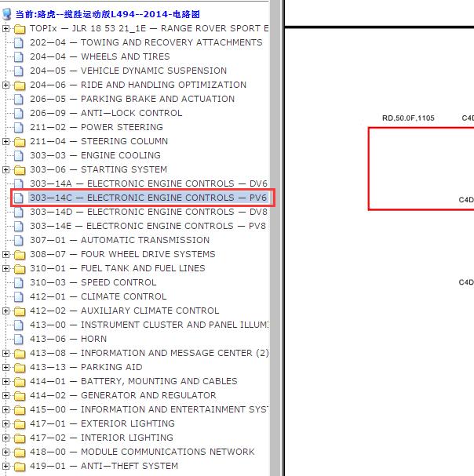Open 310-03 Speed Control
Viewport: 474px width, 476px height.
[93, 282]
